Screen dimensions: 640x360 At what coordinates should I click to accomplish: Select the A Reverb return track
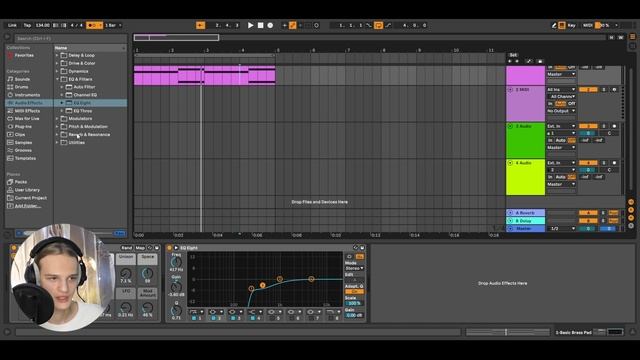(x=525, y=213)
